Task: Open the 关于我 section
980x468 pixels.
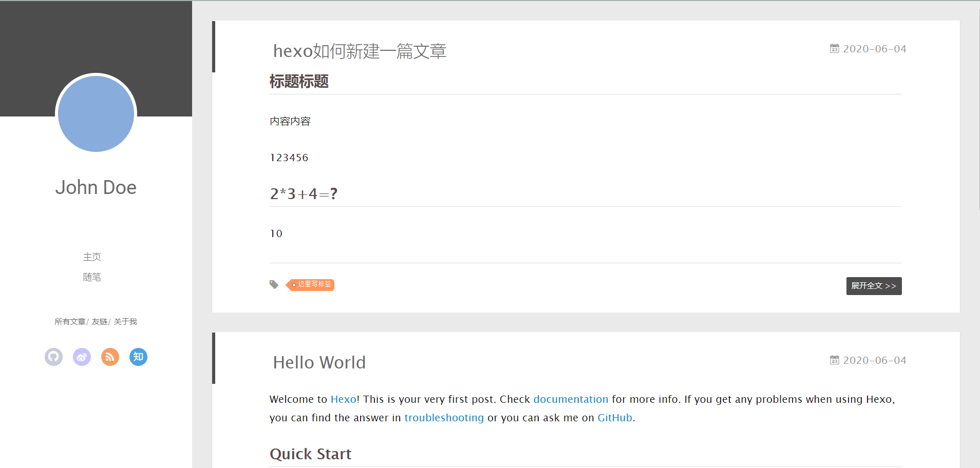Action: (x=125, y=322)
